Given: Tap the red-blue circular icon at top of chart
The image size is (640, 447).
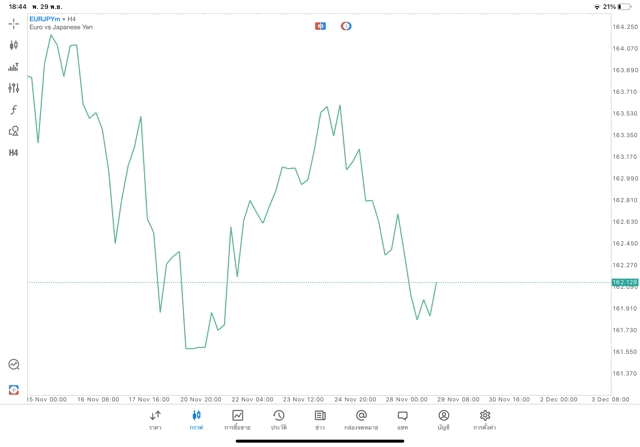Looking at the screenshot, I should click(346, 26).
